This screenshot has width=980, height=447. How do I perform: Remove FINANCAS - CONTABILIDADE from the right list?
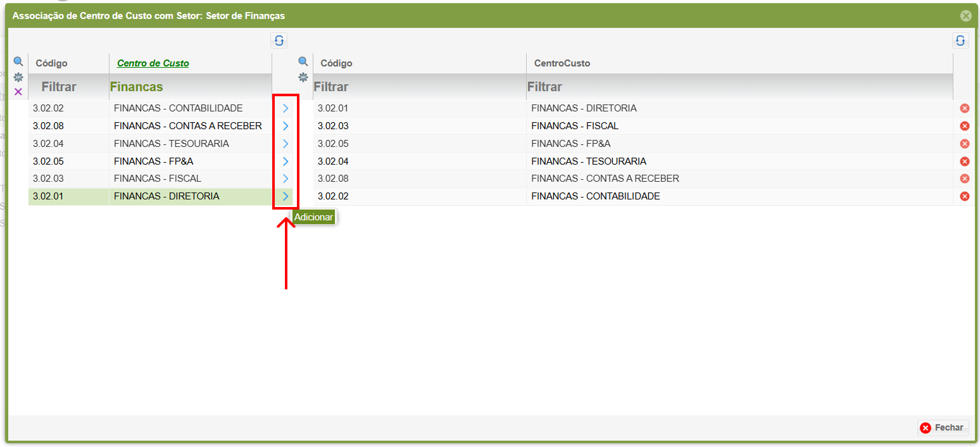[965, 196]
